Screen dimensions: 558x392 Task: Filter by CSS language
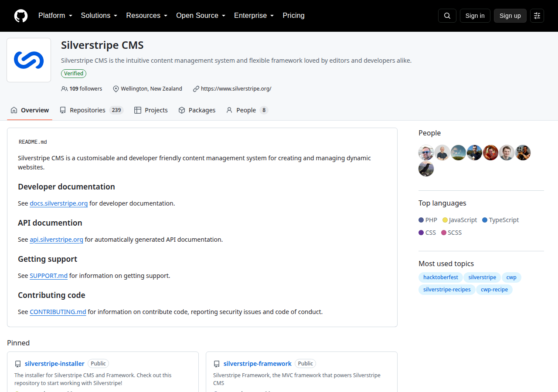[427, 233]
